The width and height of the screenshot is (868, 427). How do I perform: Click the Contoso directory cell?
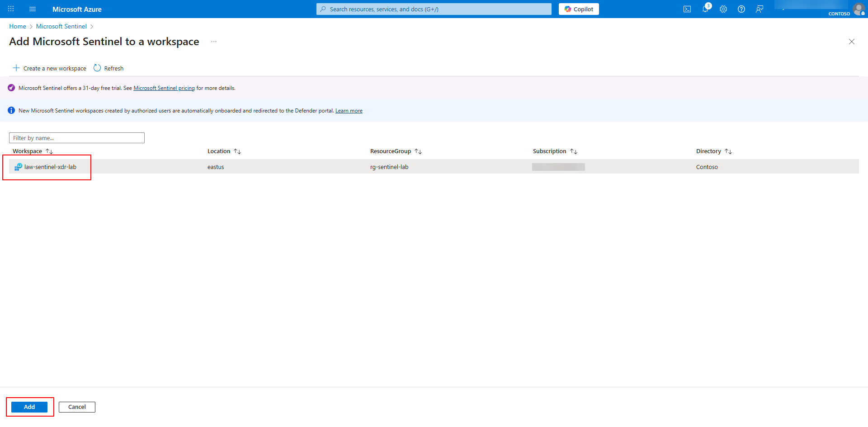pyautogui.click(x=707, y=167)
